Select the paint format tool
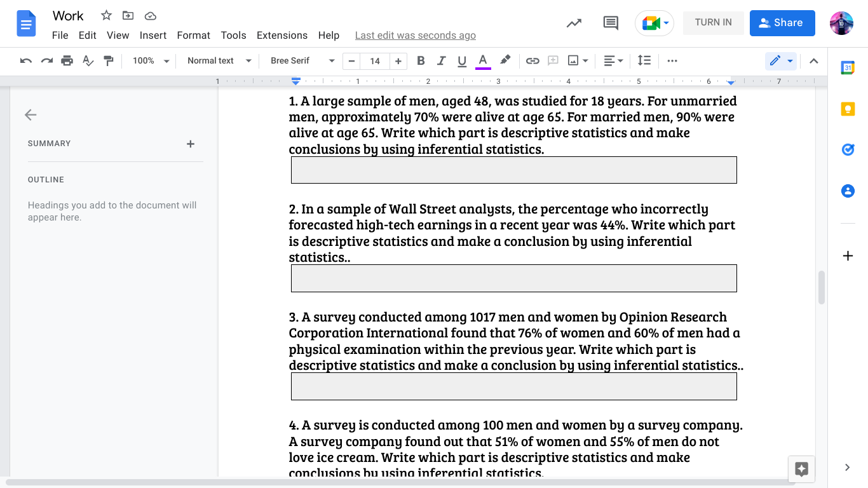Viewport: 868px width, 488px height. (x=108, y=60)
